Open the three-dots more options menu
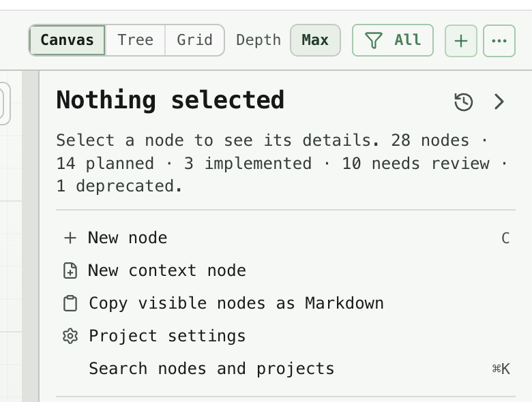The width and height of the screenshot is (532, 402). coord(499,41)
